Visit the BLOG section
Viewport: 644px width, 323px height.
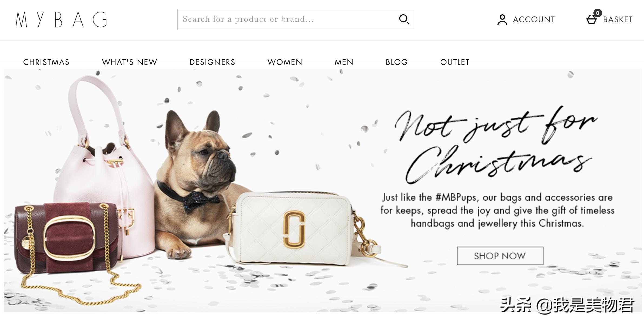coord(397,62)
